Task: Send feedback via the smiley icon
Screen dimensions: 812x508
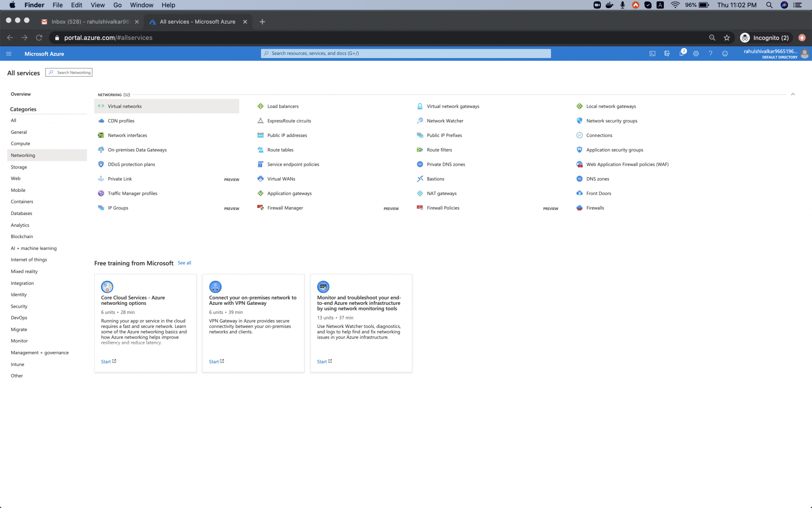Action: 725,53
